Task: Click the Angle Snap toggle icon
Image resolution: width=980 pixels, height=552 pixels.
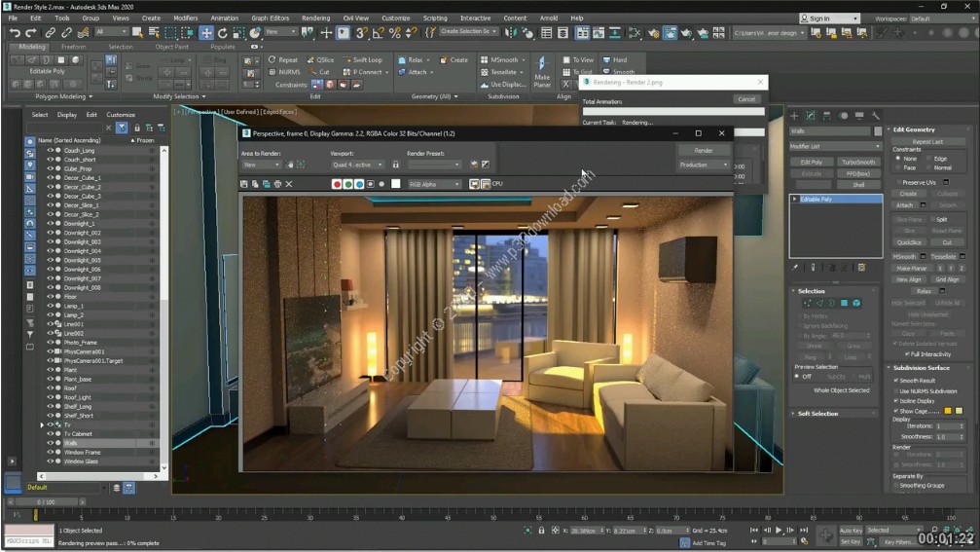Action: tap(379, 32)
